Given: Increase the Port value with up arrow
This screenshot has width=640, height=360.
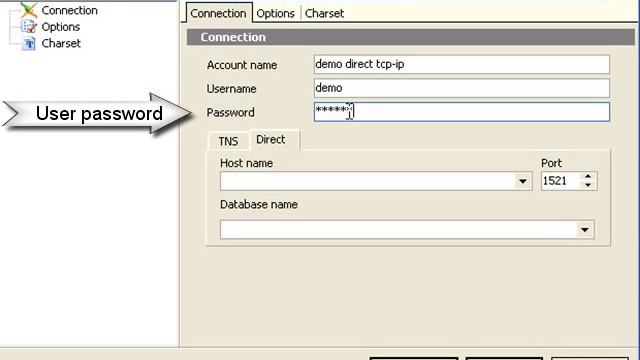Looking at the screenshot, I should [588, 176].
